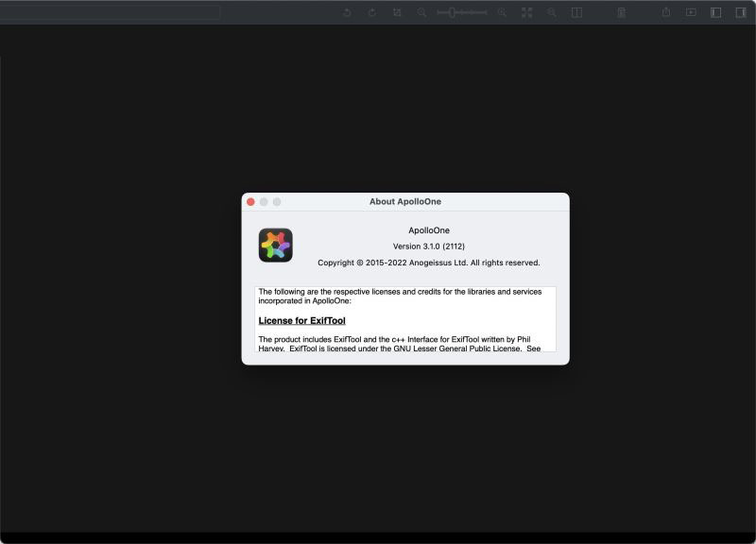Click the "License for ExifTool" heading

tap(301, 320)
